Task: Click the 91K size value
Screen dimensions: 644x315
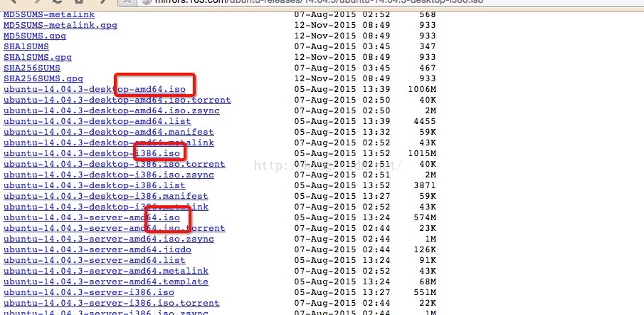Action: 428,260
